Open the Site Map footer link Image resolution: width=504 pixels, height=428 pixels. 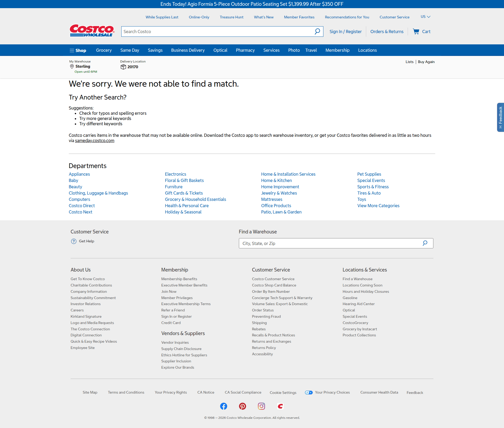90,392
